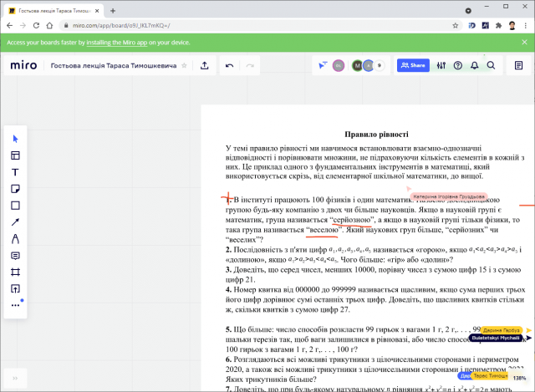Select the cursor tool in left toolbar
The image size is (535, 392).
click(15, 138)
